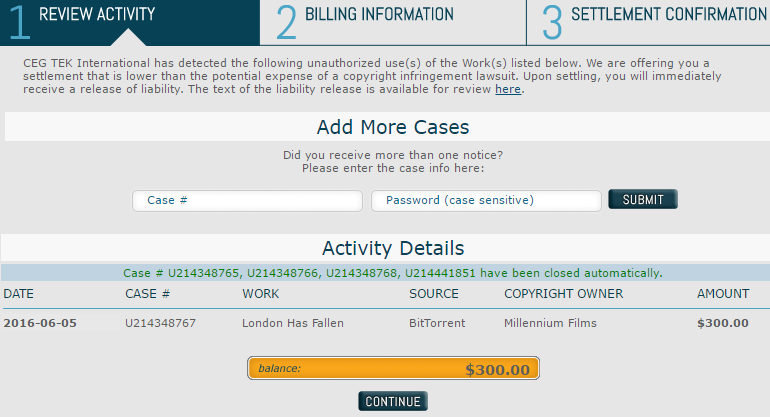Click the CASE # column header

click(147, 294)
